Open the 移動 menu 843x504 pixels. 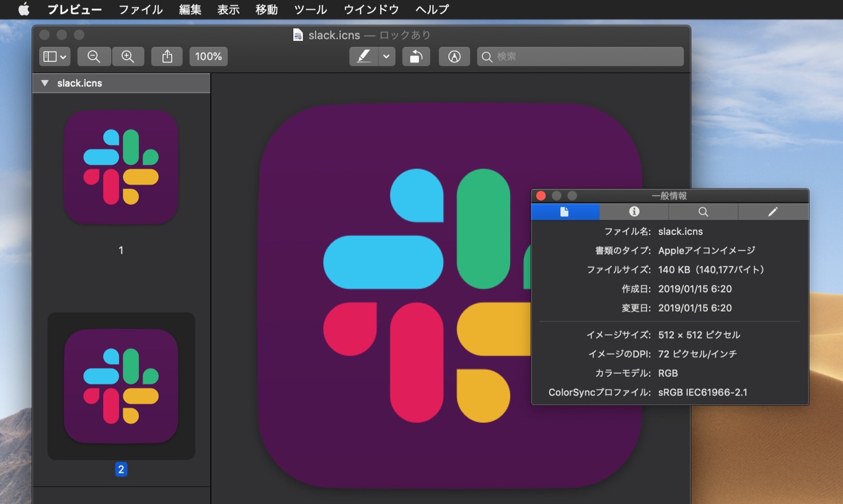(267, 9)
